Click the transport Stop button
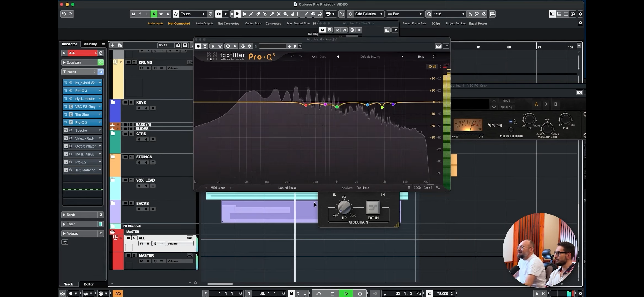This screenshot has height=297, width=644. pos(332,293)
